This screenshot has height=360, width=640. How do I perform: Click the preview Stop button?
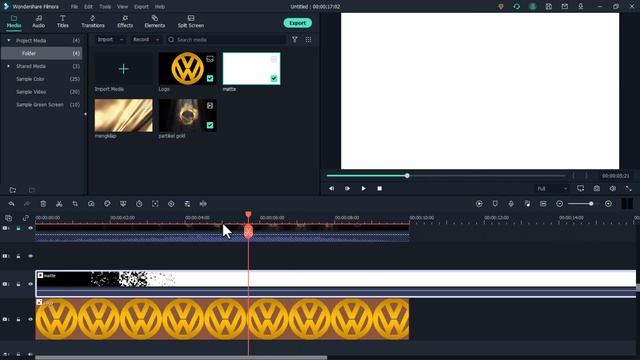[380, 189]
